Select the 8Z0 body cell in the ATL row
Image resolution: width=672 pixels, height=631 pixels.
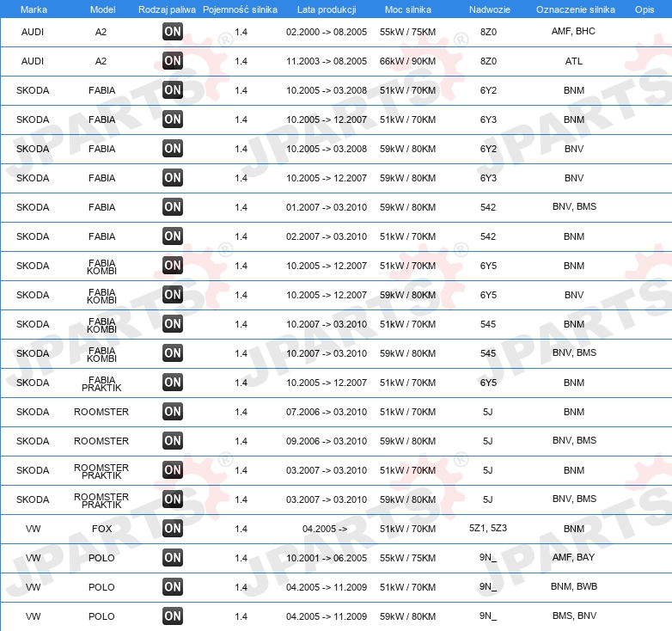488,61
